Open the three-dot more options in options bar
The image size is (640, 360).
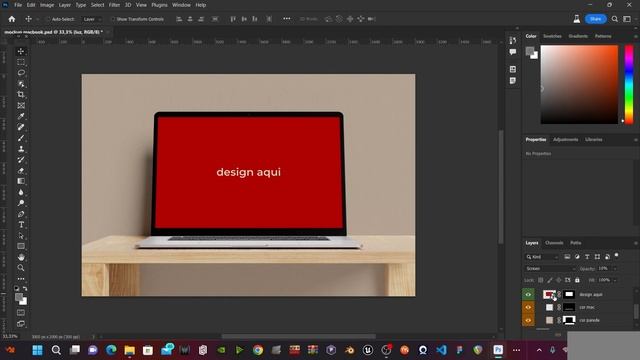pyautogui.click(x=287, y=18)
